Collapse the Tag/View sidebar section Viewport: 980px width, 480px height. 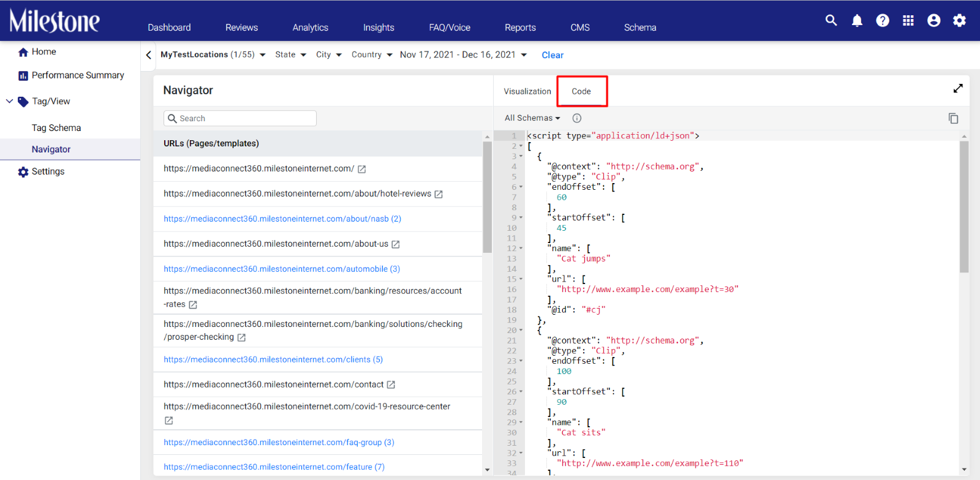point(9,101)
